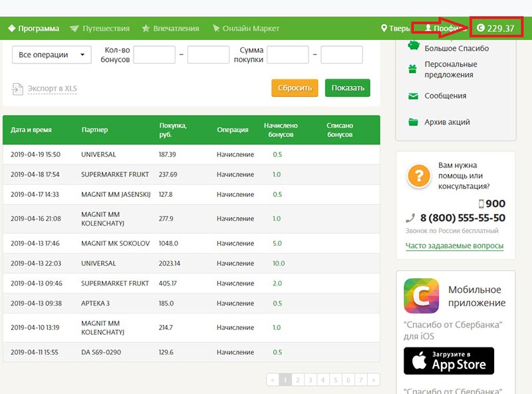Click the minimum Кол-во бонусов input field
532x394 pixels.
(x=154, y=55)
